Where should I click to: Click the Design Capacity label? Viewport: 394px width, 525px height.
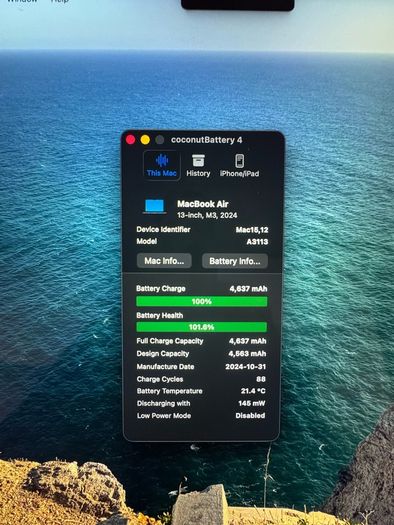[163, 354]
